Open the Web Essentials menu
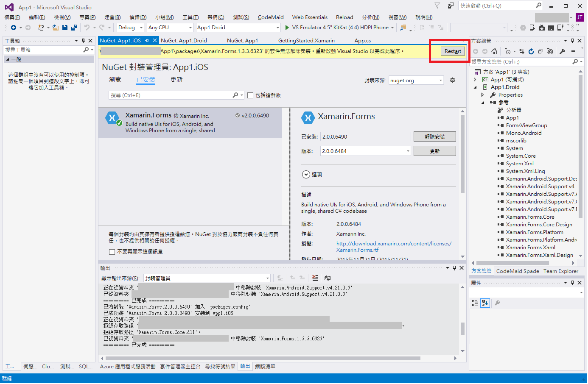This screenshot has height=384, width=588. click(310, 17)
